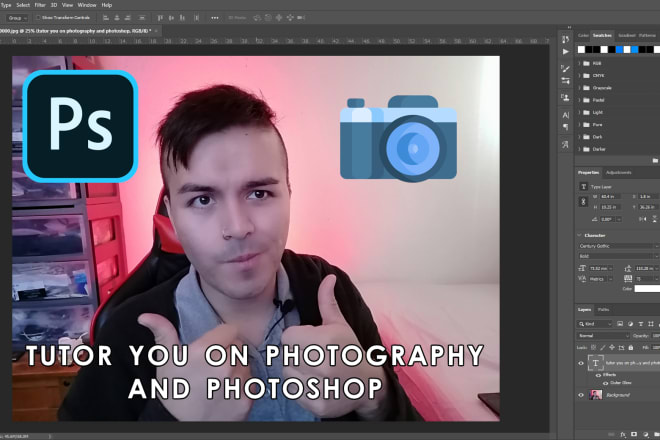The width and height of the screenshot is (660, 440).
Task: Switch to the Paths tab
Action: point(603,309)
